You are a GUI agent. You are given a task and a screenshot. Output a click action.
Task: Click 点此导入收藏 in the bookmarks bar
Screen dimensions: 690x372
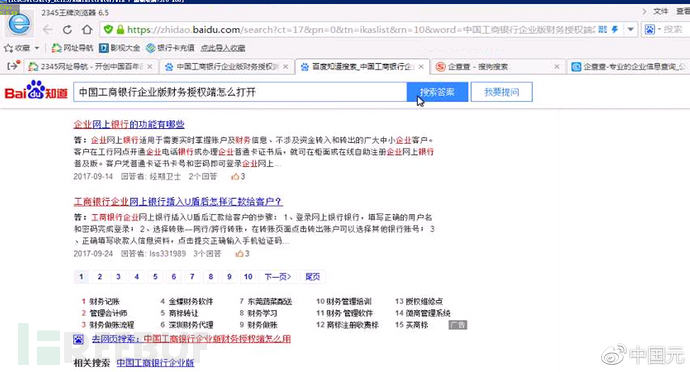223,48
